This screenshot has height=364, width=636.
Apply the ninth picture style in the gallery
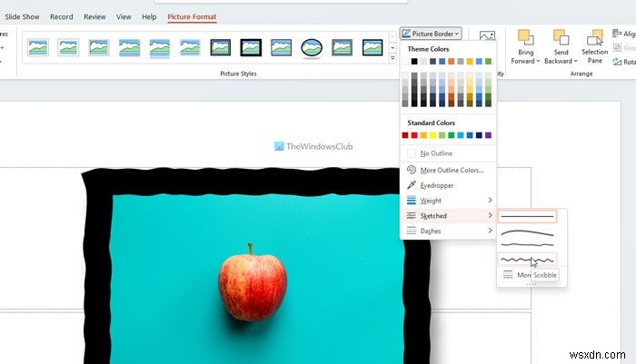[x=281, y=47]
